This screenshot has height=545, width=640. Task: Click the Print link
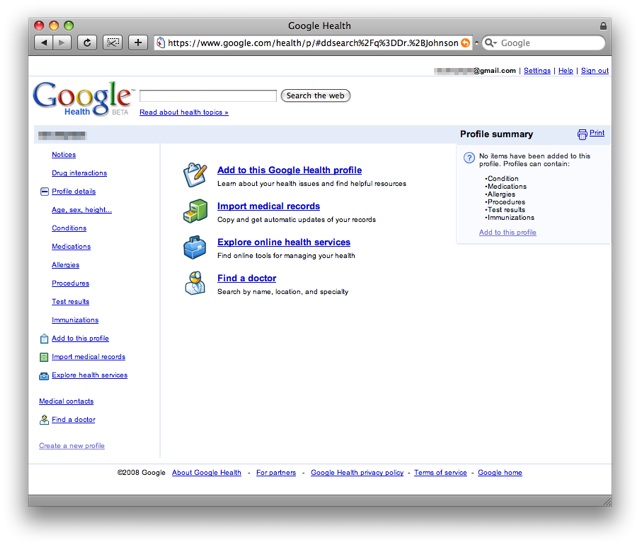tap(597, 133)
